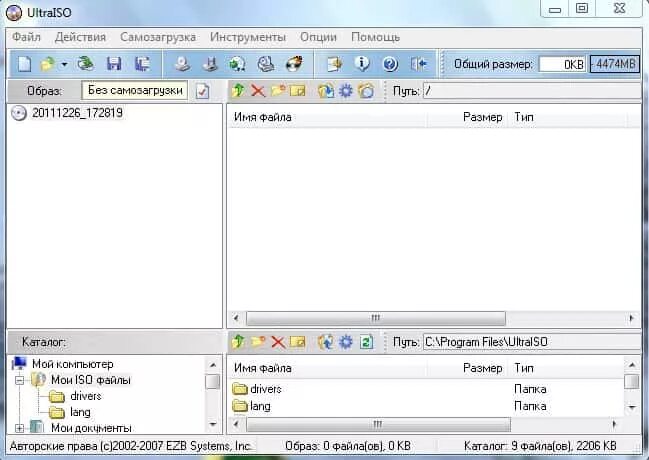Open the Действия menu

[x=80, y=37]
